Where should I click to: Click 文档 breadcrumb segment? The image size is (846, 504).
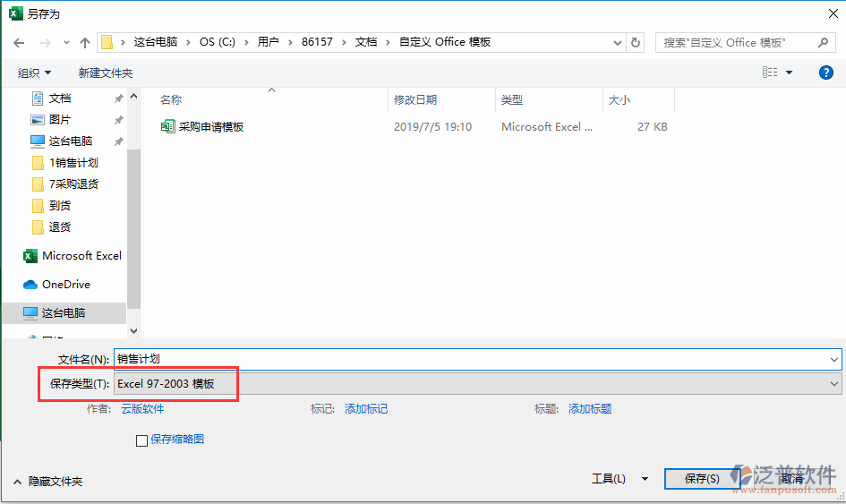(366, 42)
